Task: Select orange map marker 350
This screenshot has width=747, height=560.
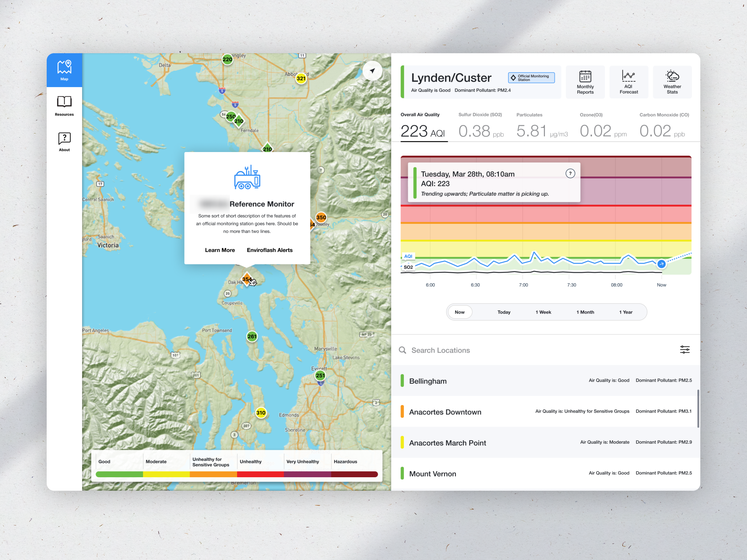Action: (321, 217)
